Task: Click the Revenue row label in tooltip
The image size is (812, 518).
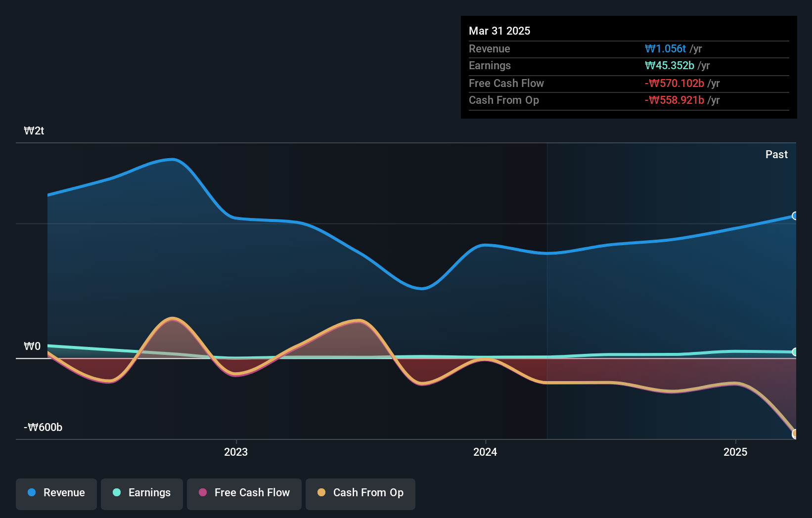Action: [x=490, y=48]
